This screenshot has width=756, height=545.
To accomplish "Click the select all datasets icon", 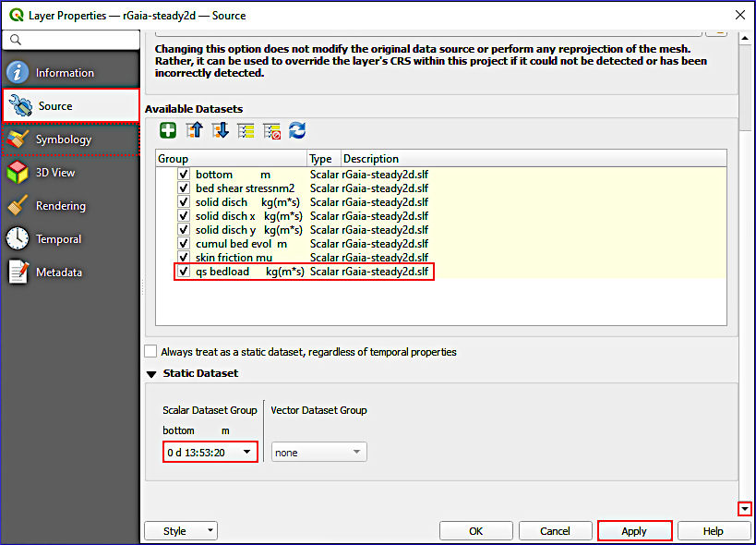I will [x=246, y=130].
